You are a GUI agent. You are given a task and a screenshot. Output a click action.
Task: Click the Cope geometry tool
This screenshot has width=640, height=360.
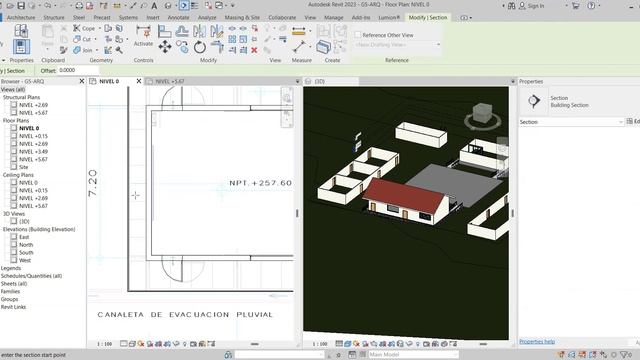(84, 28)
